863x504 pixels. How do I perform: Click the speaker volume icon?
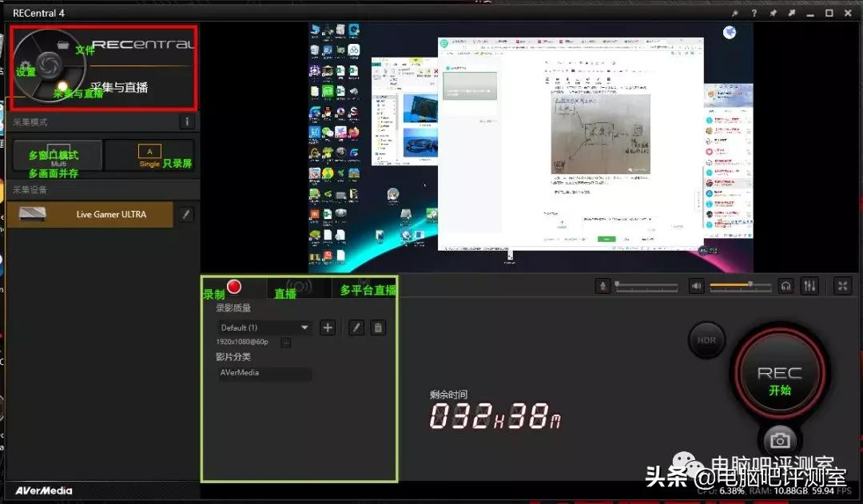697,285
